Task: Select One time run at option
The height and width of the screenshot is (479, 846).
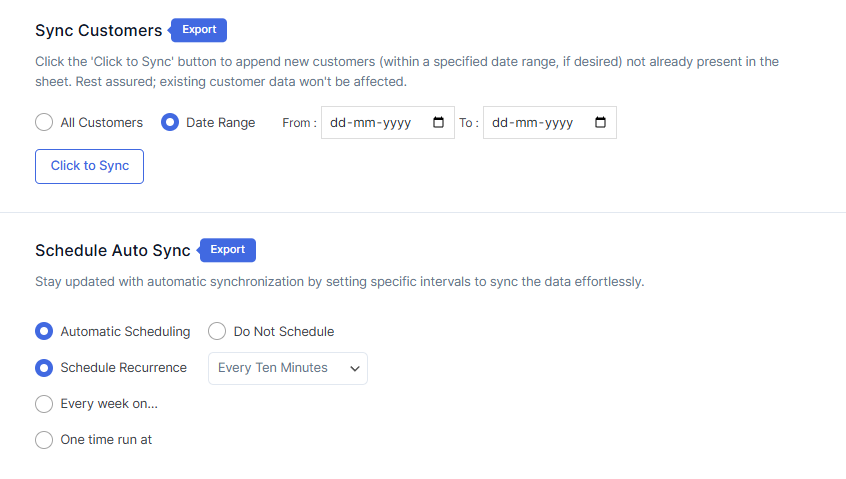Action: (44, 440)
